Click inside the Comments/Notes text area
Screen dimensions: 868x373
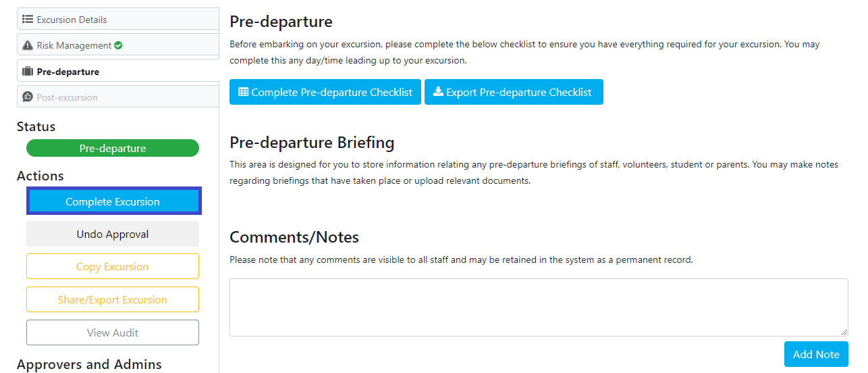[x=539, y=307]
